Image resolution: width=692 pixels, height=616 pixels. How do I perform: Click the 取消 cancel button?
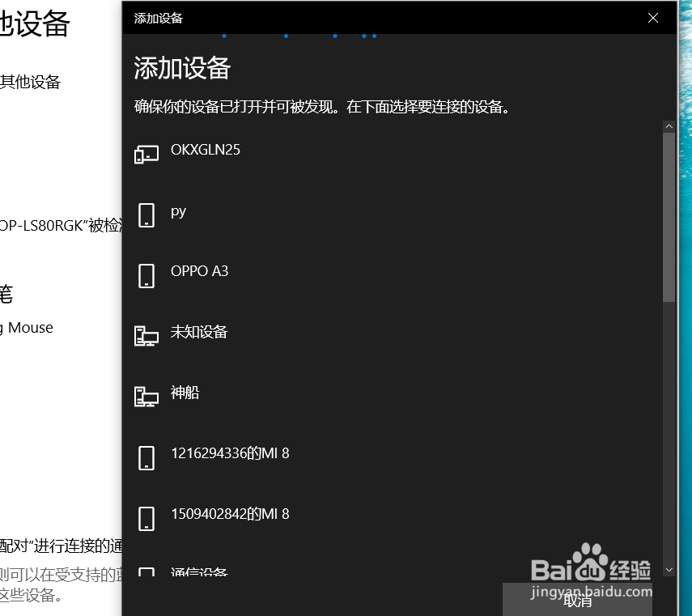[577, 600]
